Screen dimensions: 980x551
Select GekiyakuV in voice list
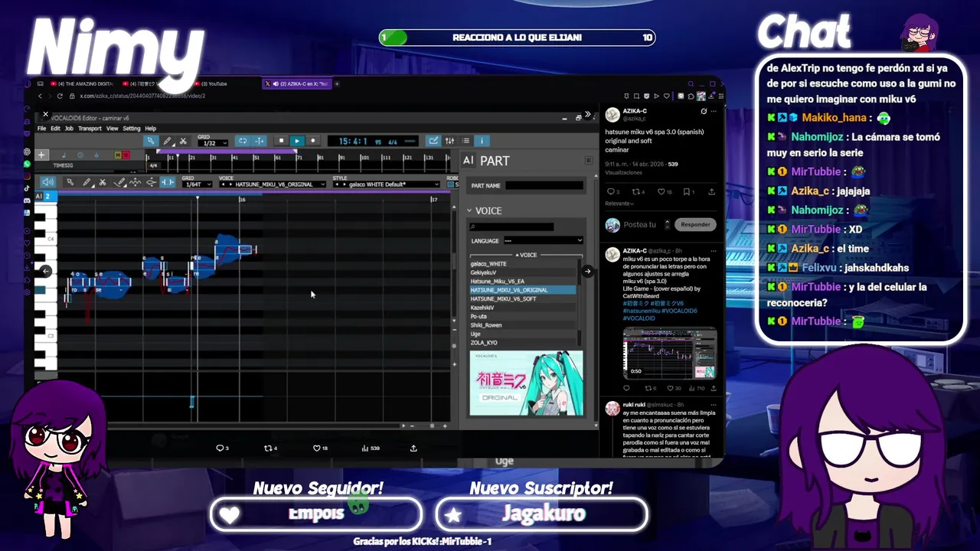point(523,272)
